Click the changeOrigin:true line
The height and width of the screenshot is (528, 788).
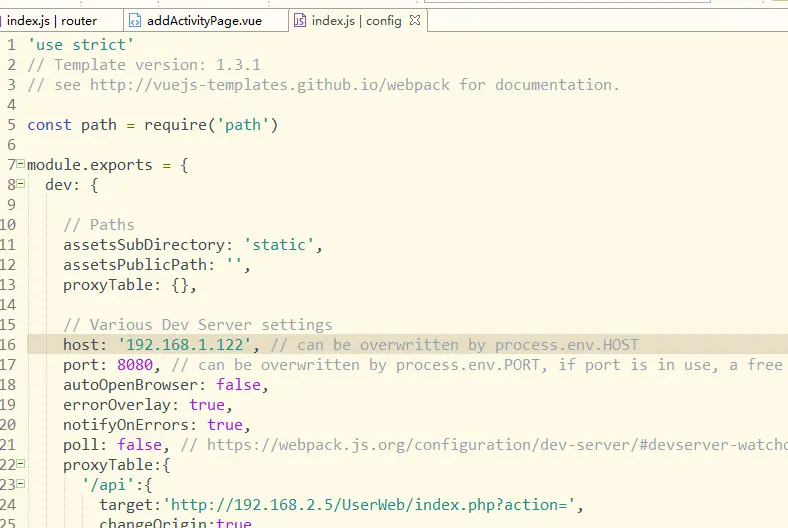[175, 522]
